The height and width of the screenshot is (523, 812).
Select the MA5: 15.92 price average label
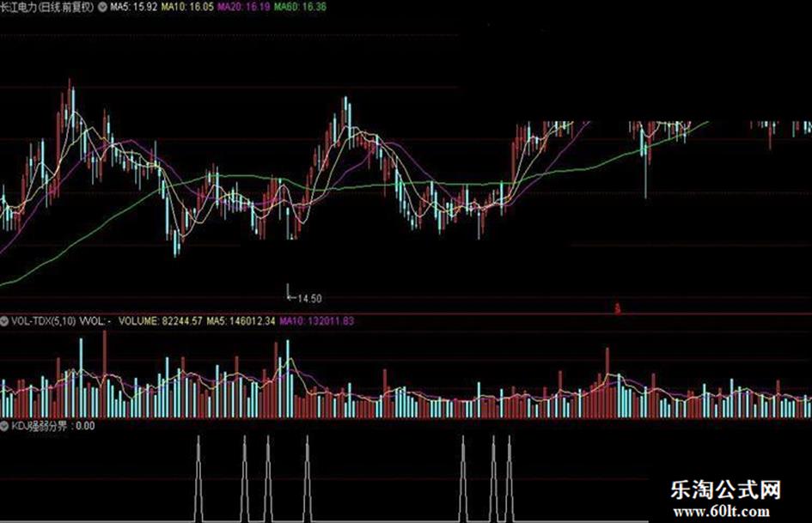point(133,7)
